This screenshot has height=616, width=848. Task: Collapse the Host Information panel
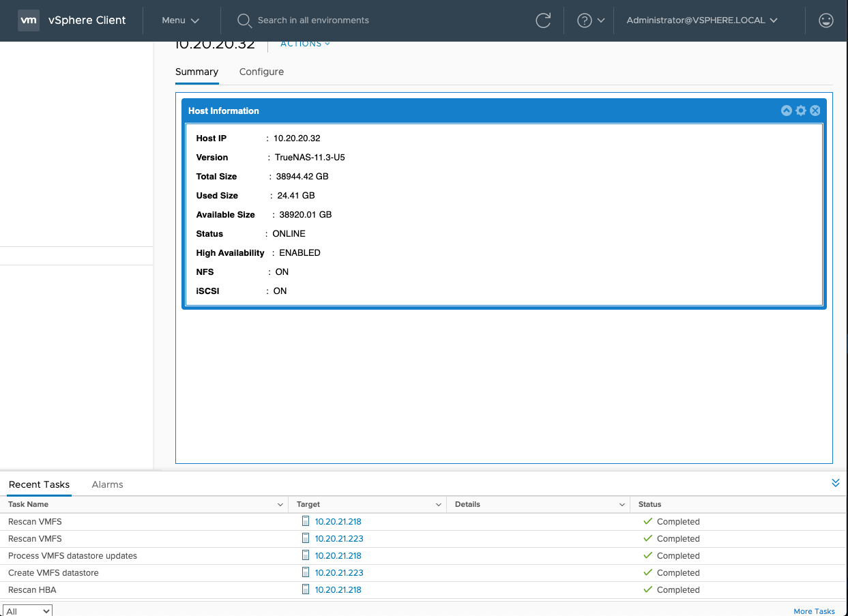point(787,111)
